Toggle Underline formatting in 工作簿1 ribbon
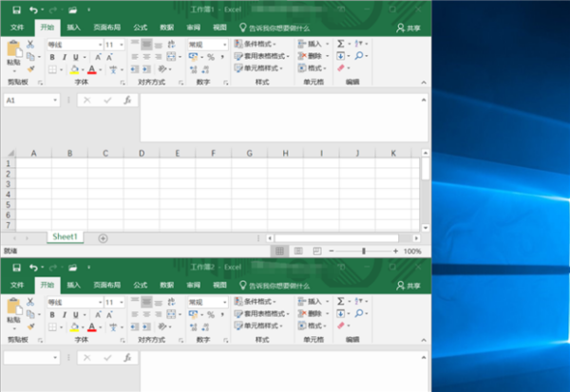Viewport: 570px width, 392px height. (76, 57)
